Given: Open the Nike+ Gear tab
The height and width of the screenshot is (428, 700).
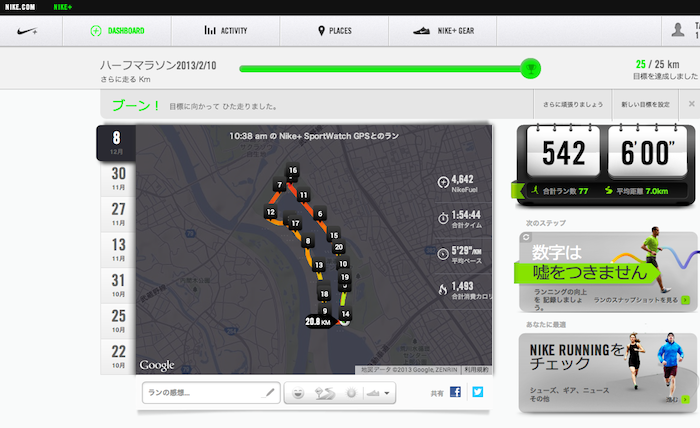Looking at the screenshot, I should point(443,31).
